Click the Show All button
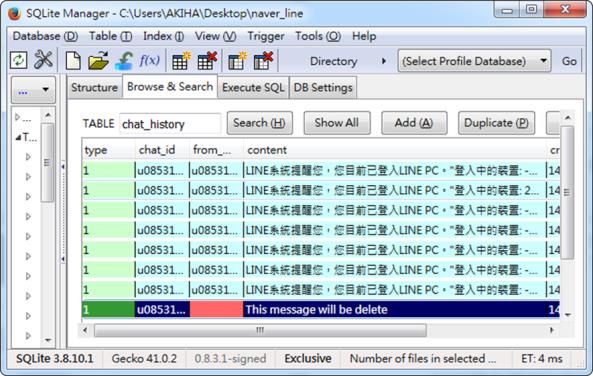Viewport: 593px width, 376px height. click(x=337, y=123)
